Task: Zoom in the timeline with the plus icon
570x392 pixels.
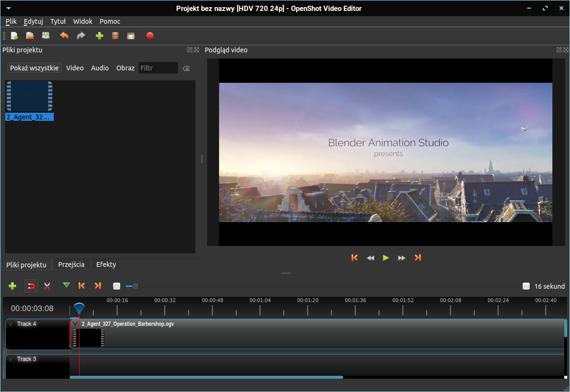Action: 116,286
